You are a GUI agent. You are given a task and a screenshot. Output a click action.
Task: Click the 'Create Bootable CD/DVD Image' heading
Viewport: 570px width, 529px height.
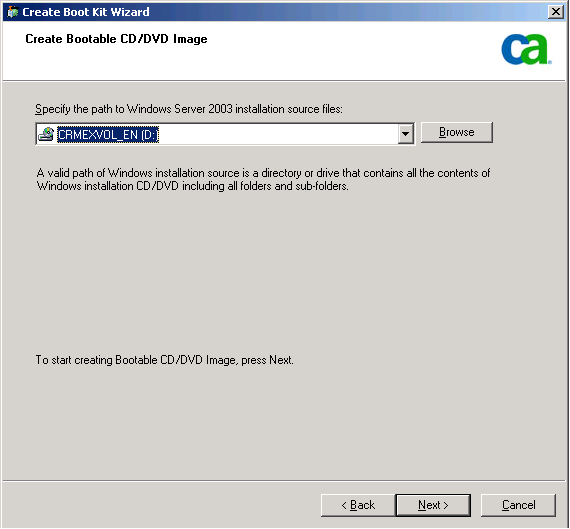pos(116,39)
